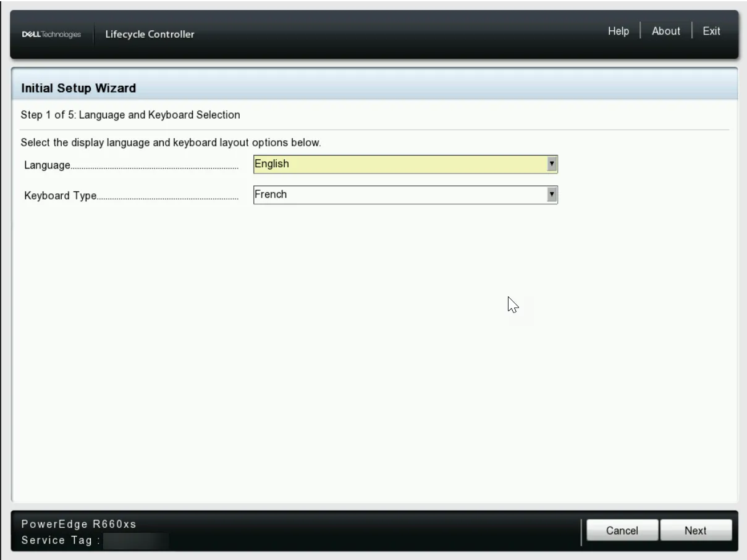Click the Step 1 of 5 subtitle
Screen dimensions: 747x560
(x=130, y=115)
